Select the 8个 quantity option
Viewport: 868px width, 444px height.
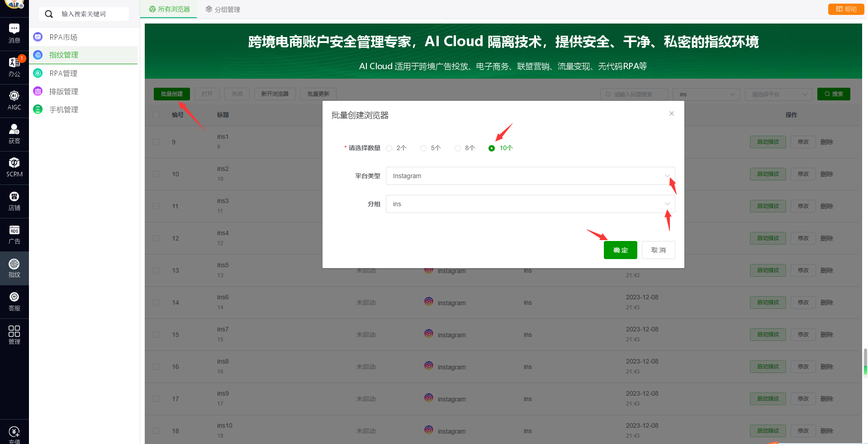(x=465, y=148)
